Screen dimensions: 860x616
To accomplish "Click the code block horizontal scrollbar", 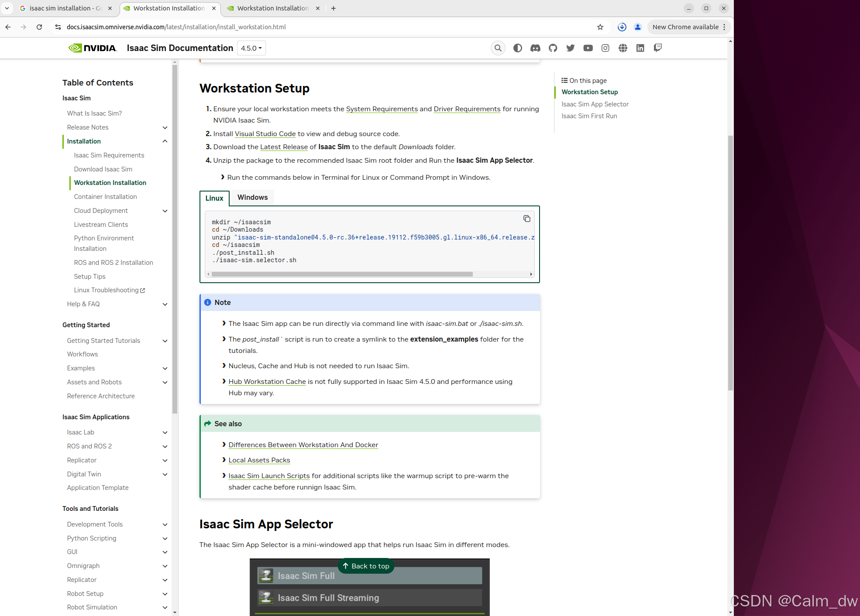I will point(341,274).
